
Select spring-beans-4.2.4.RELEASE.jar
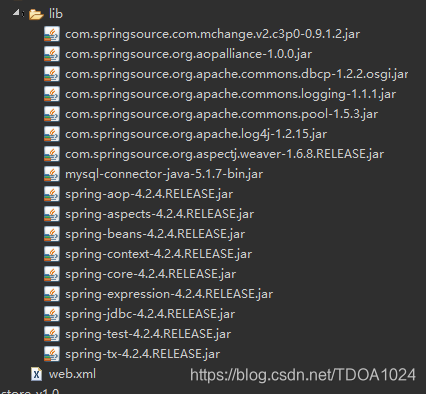(x=155, y=234)
